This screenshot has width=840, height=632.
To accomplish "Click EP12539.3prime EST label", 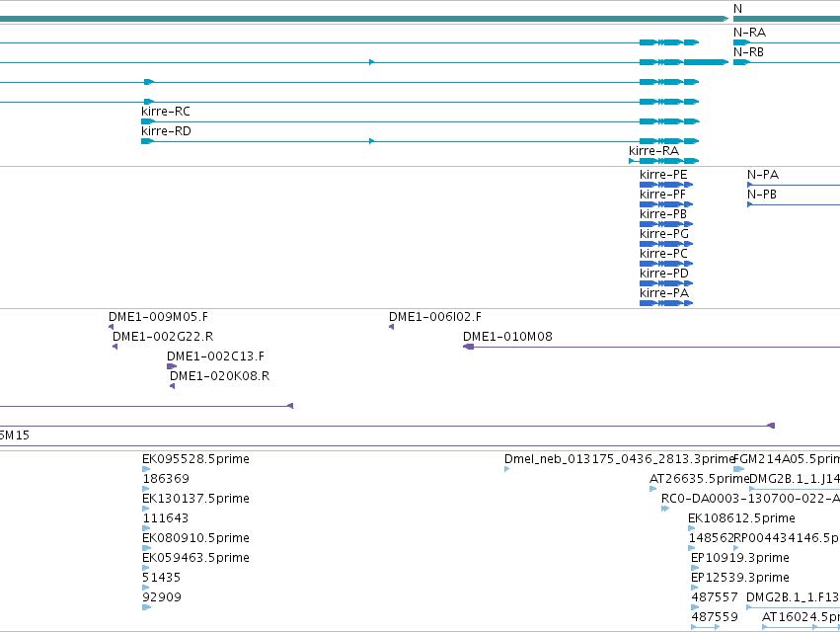I will (x=740, y=578).
